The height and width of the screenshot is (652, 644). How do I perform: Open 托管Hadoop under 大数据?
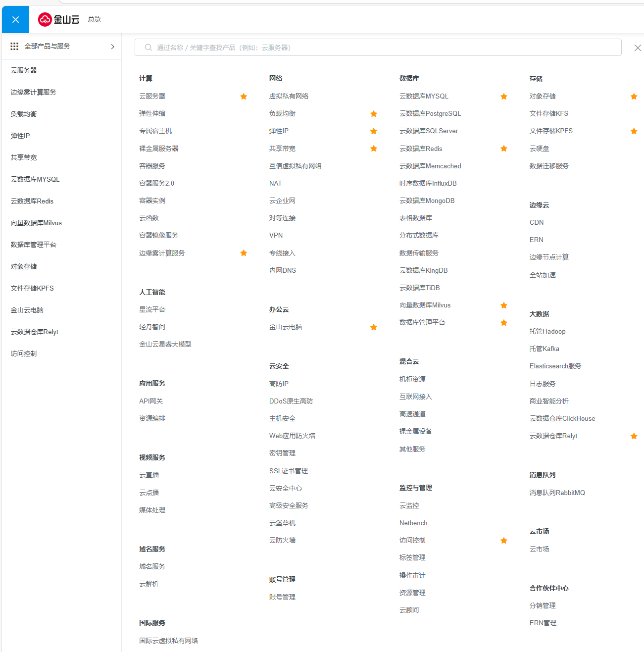click(x=547, y=331)
